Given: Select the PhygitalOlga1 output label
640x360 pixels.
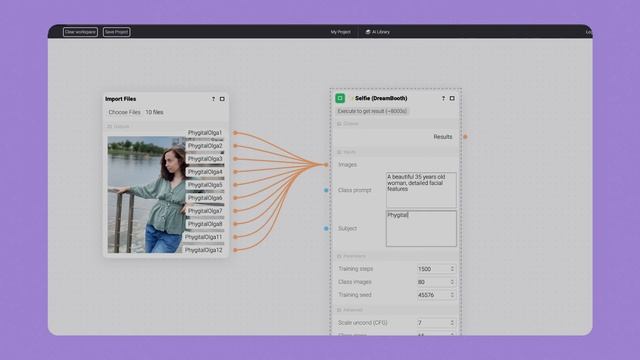Looking at the screenshot, I should tap(205, 133).
